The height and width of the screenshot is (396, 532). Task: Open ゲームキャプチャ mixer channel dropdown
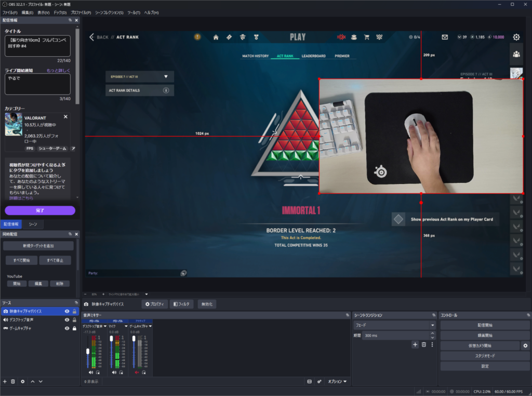[x=150, y=326]
